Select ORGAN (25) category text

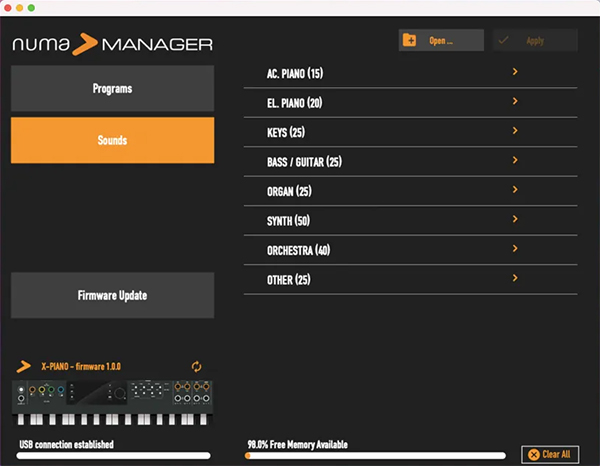click(x=289, y=191)
